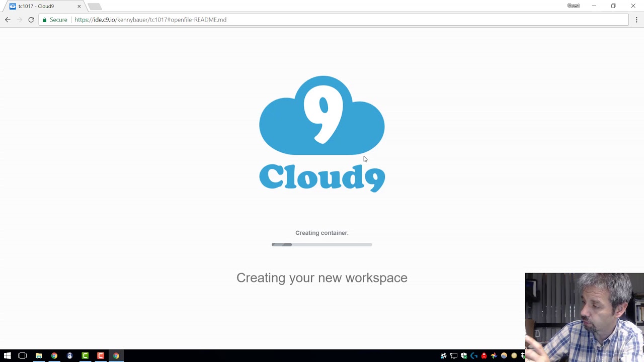Open Windows Defender shield tray icon
Image resolution: width=644 pixels, height=362 pixels.
tap(464, 356)
